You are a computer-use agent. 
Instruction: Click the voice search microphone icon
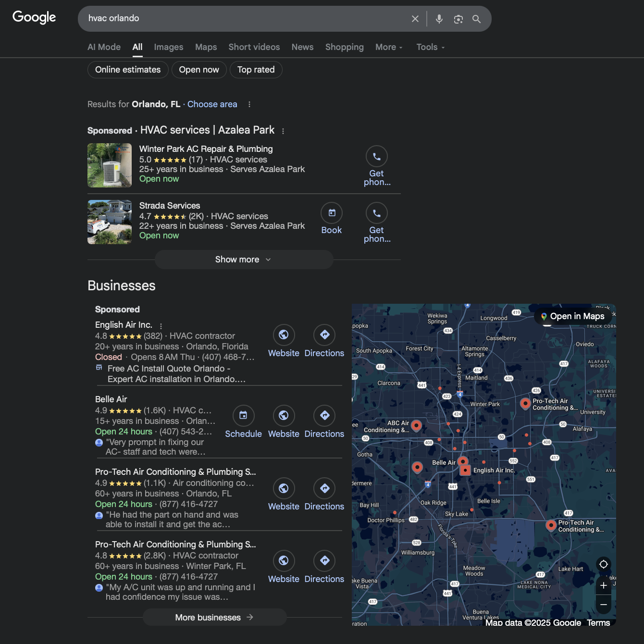coord(439,19)
